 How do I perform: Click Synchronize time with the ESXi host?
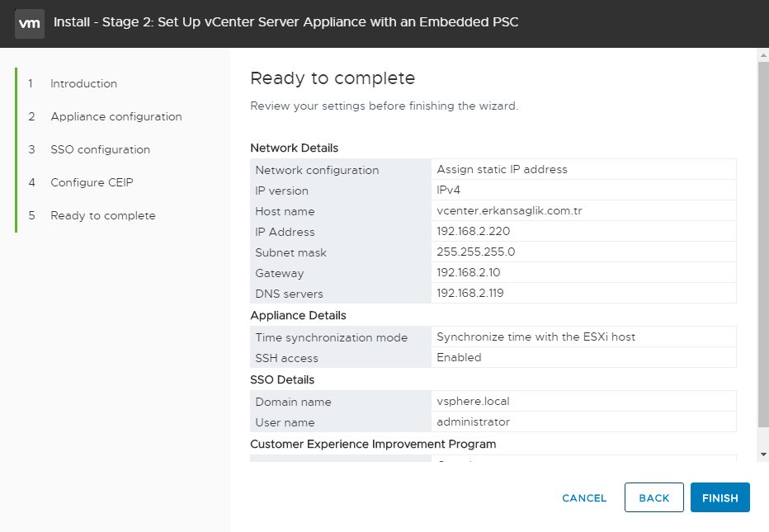535,337
